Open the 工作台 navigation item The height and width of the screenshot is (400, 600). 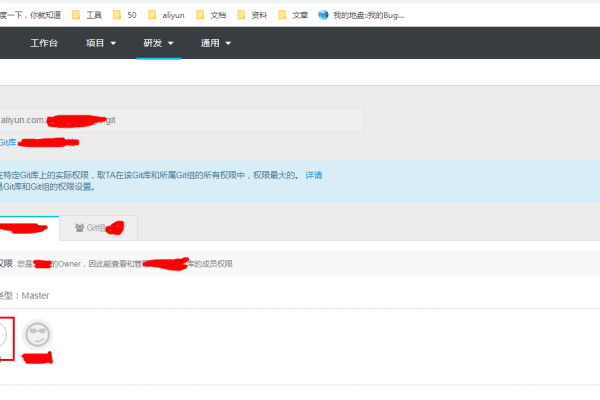coord(44,43)
